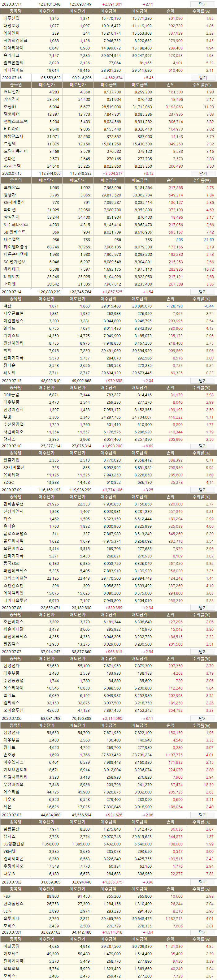Click the 한라홀딩스 stock name

click(13, 904)
